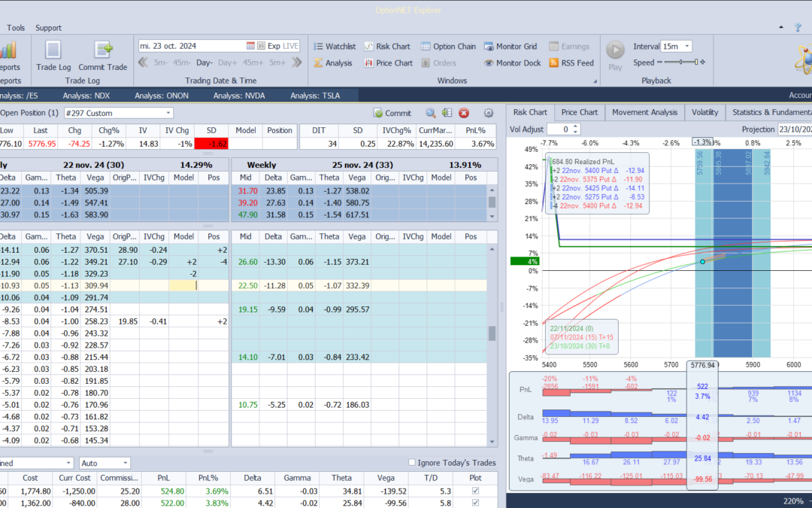
Task: Open the calendar date picker icon
Action: [x=250, y=46]
